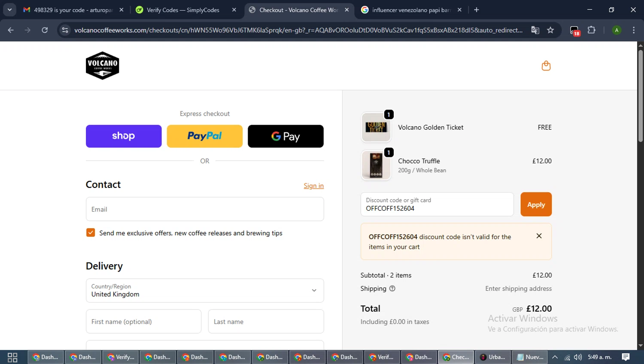
Task: Click the Email input field
Action: pyautogui.click(x=205, y=209)
